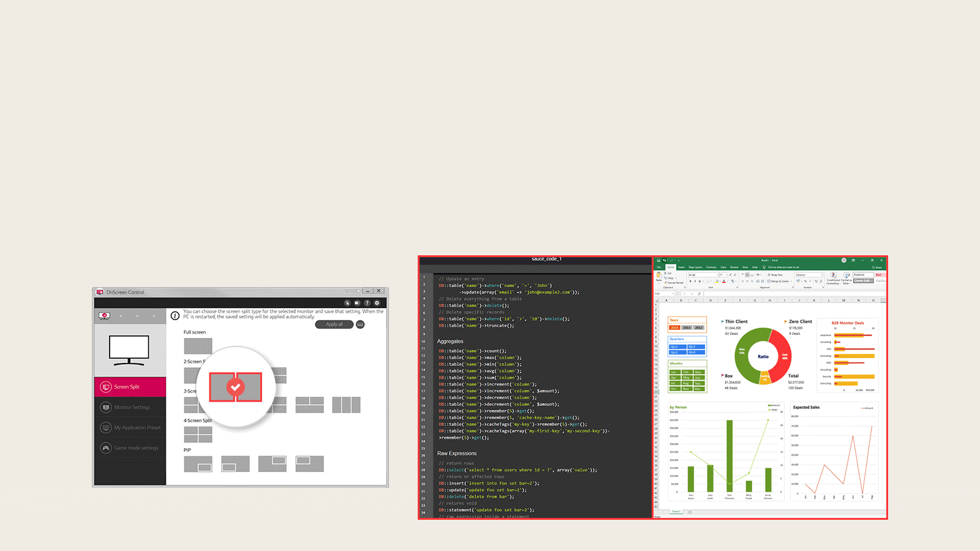
Task: Click the help question mark icon in OnScreen Control
Action: click(367, 302)
